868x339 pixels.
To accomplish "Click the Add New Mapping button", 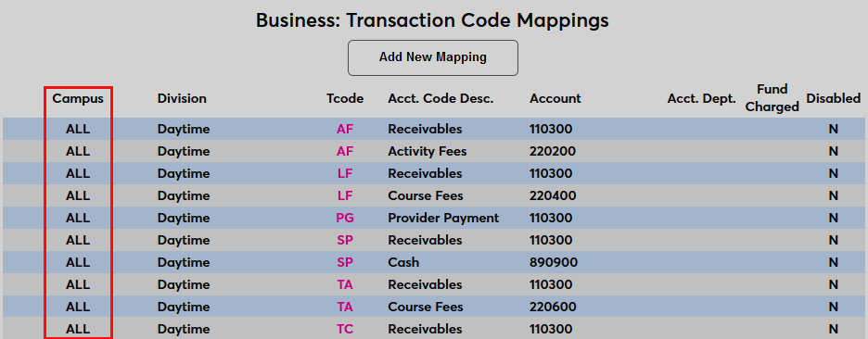I will 433,57.
